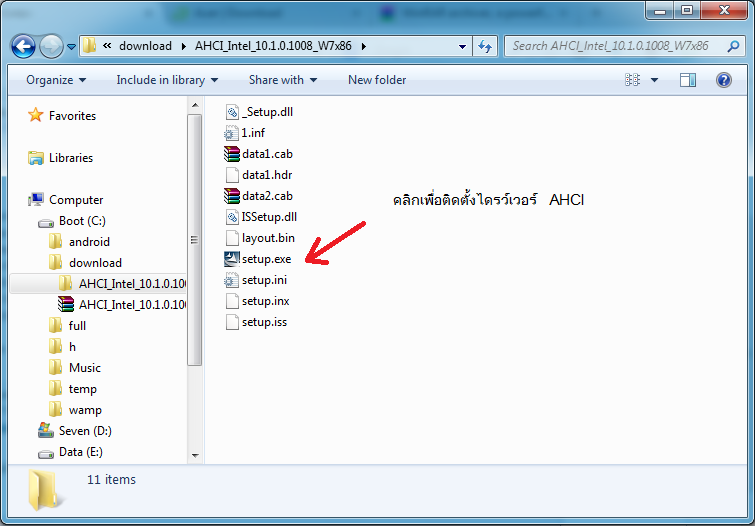Click the search box for AHCI folder
755x526 pixels.
click(615, 46)
